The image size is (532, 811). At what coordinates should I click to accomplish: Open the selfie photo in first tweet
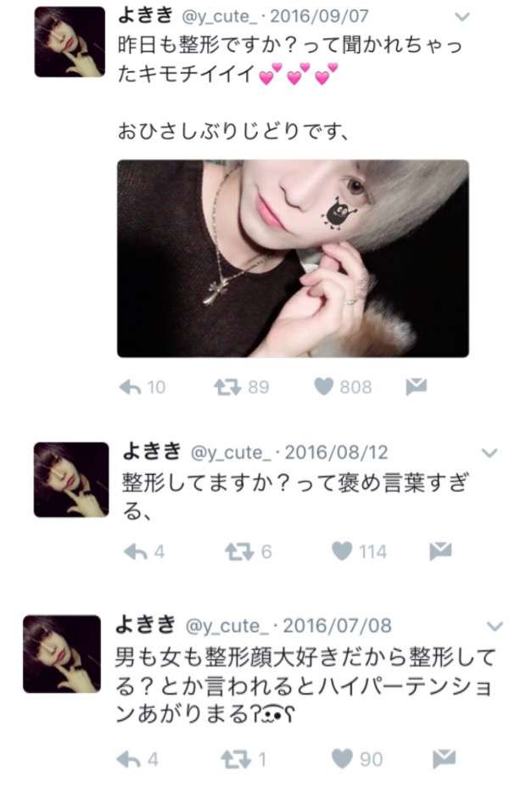coord(293,259)
